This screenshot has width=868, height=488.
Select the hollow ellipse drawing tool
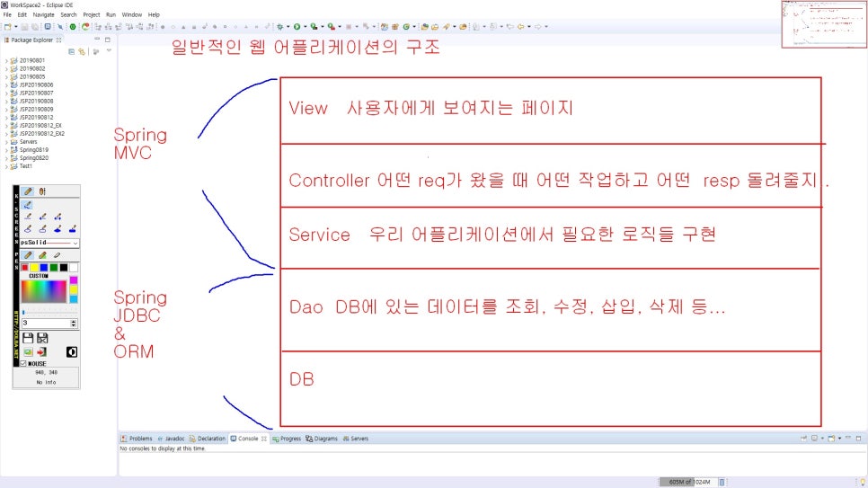[x=28, y=229]
